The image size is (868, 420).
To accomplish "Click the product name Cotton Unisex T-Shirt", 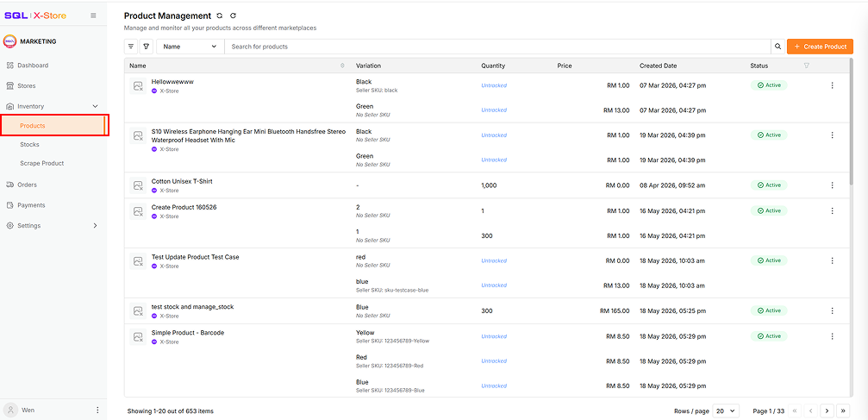I will point(182,181).
